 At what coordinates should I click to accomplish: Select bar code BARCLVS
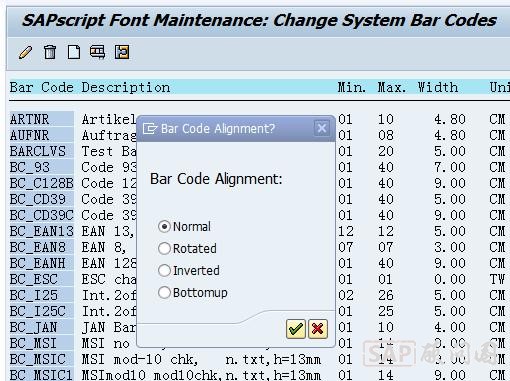pyautogui.click(x=41, y=151)
